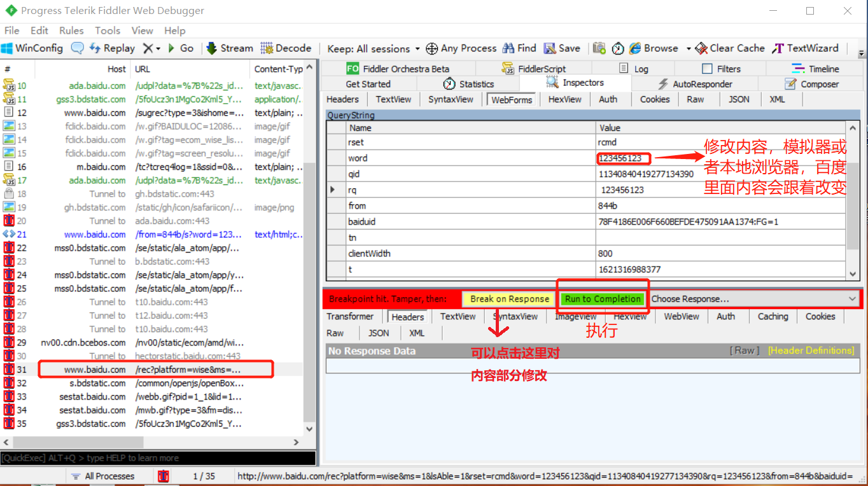Switch to the Statistics tab
Image resolution: width=868 pixels, height=486 pixels.
[x=468, y=84]
